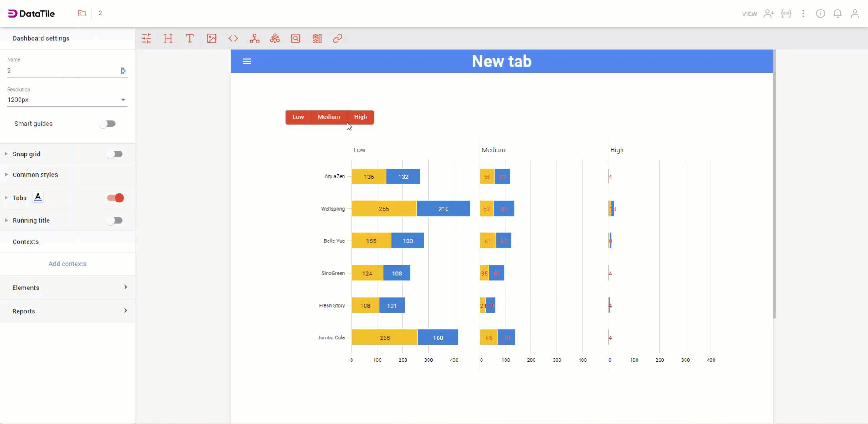Image resolution: width=868 pixels, height=424 pixels.
Task: Open the Reports panel
Action: click(67, 311)
